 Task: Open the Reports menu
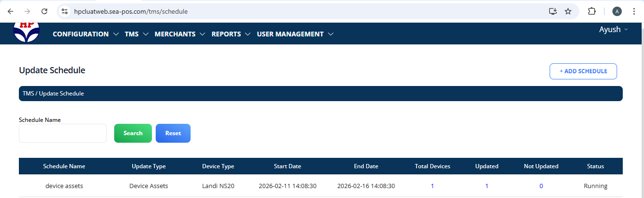point(231,34)
